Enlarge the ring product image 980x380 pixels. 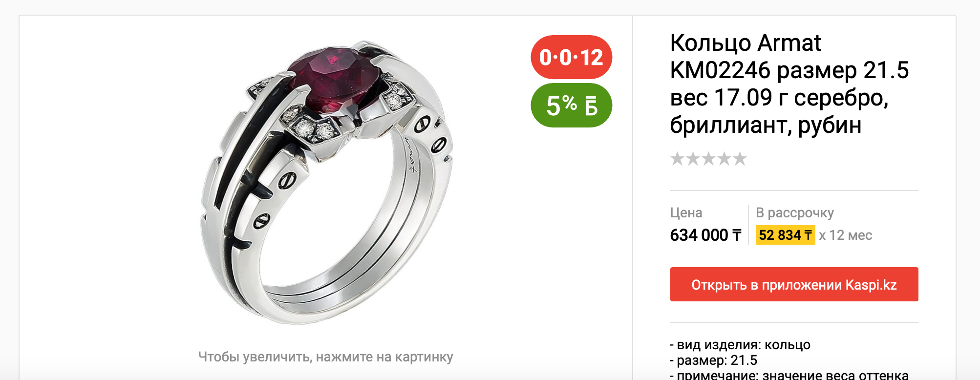point(326,182)
